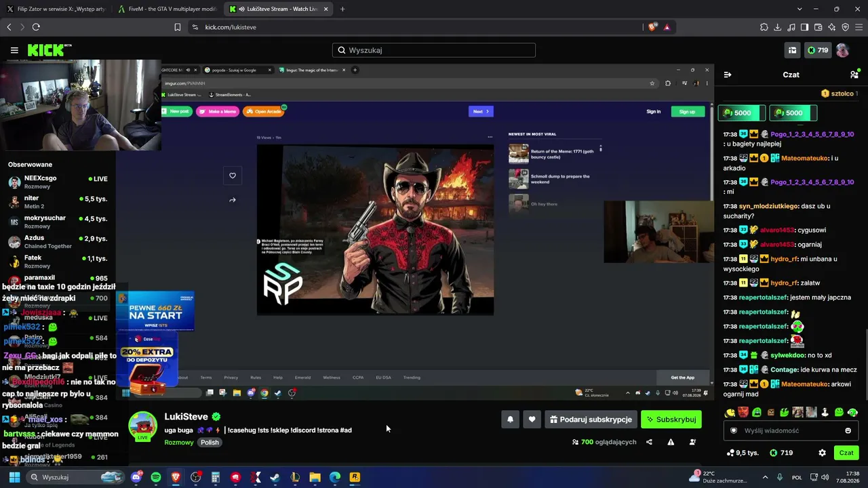Open a new browser tab
This screenshot has width=868, height=488.
click(x=342, y=9)
